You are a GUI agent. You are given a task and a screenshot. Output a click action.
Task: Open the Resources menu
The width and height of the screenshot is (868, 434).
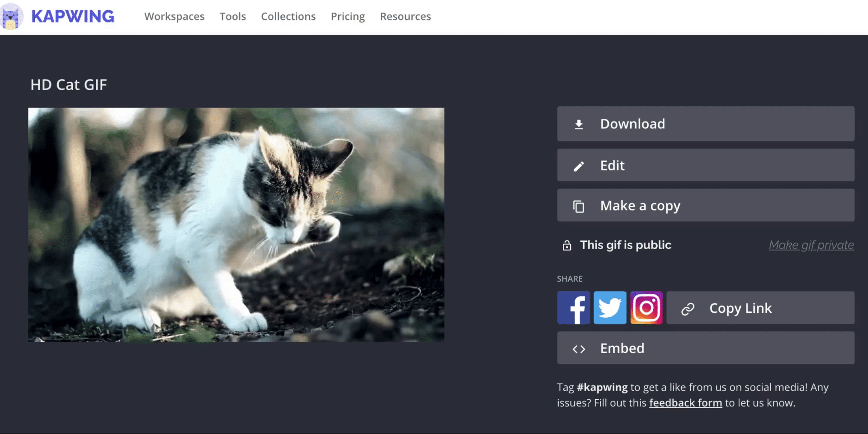point(405,17)
